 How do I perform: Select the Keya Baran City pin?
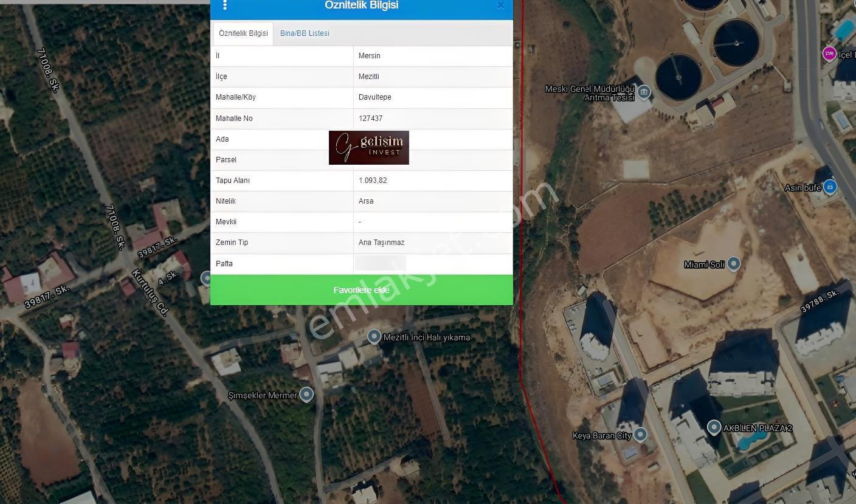point(640,435)
